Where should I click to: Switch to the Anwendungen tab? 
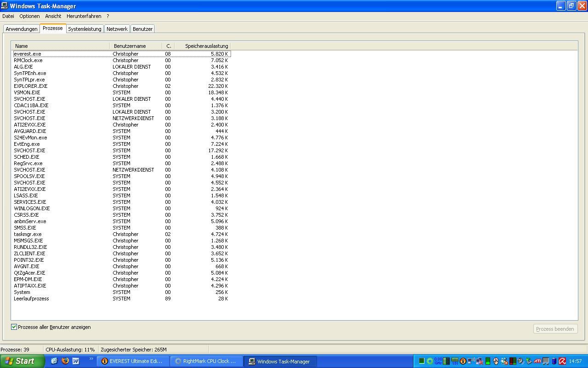point(22,29)
